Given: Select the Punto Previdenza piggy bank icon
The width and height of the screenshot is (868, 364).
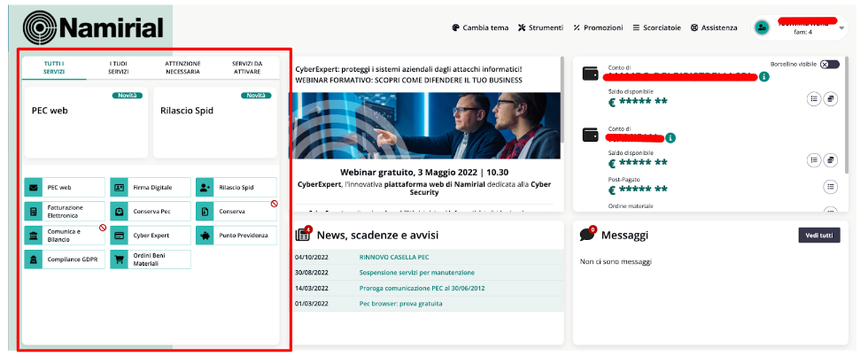Looking at the screenshot, I should (x=205, y=236).
